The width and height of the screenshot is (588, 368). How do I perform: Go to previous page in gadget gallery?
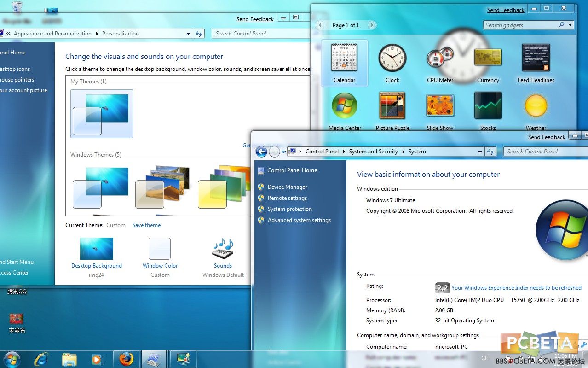pyautogui.click(x=320, y=25)
